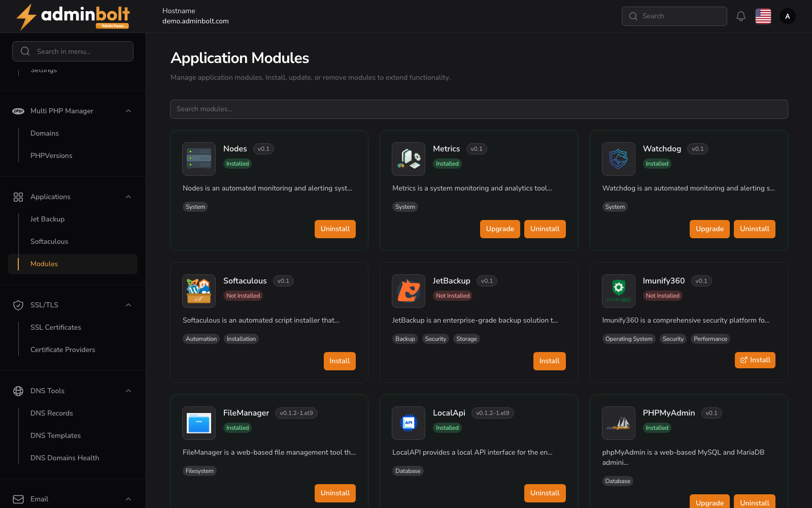This screenshot has height=508, width=812.
Task: Collapse the SSL/TLS section chevron
Action: click(128, 305)
